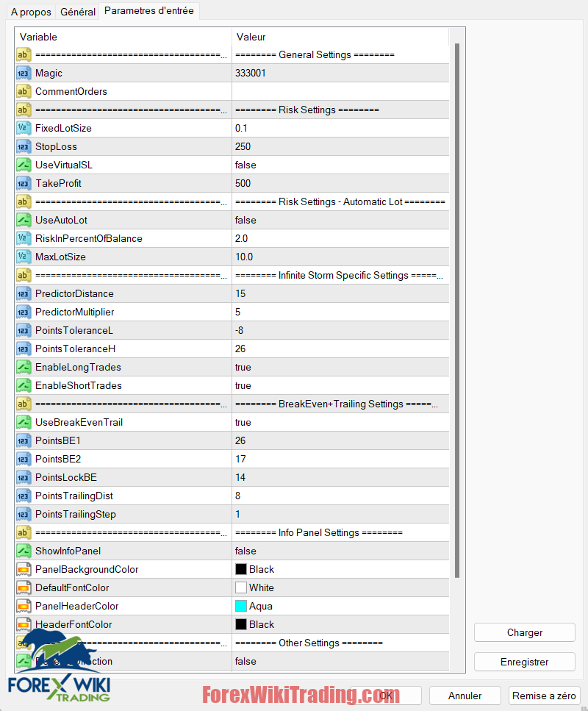Click the integer icon beside PredictorDistance
The width and height of the screenshot is (588, 711).
(x=24, y=294)
